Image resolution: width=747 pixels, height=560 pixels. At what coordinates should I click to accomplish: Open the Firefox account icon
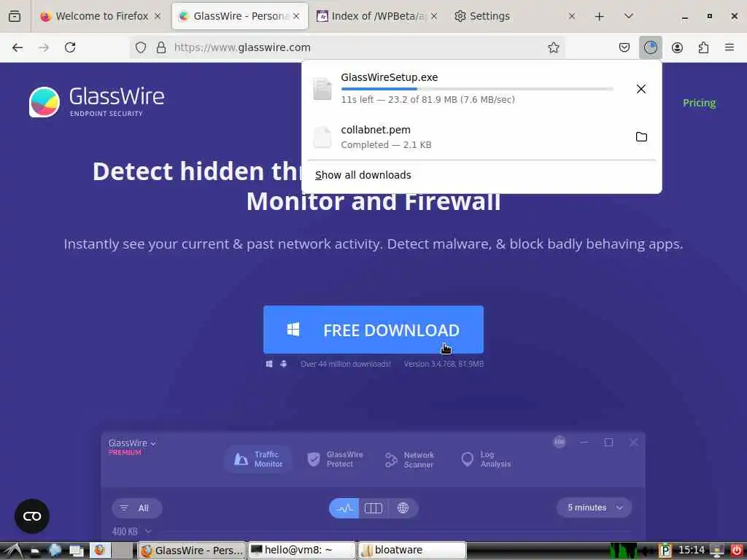(677, 47)
